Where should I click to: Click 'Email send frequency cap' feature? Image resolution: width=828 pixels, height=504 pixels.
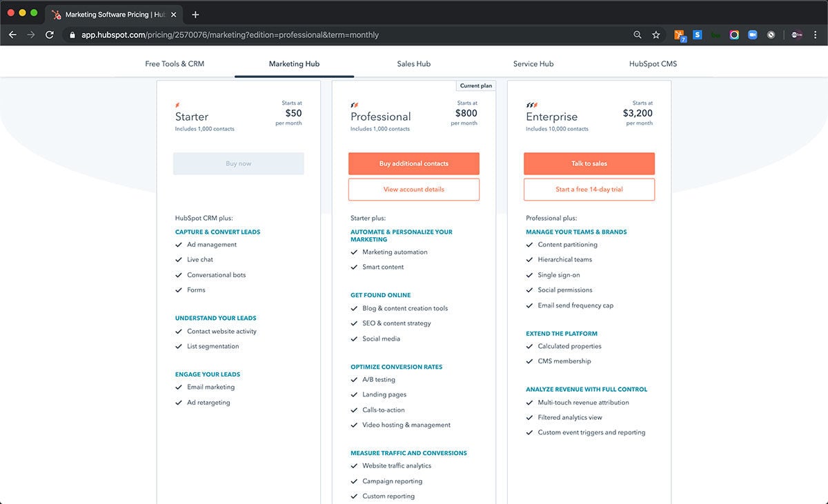pyautogui.click(x=575, y=305)
